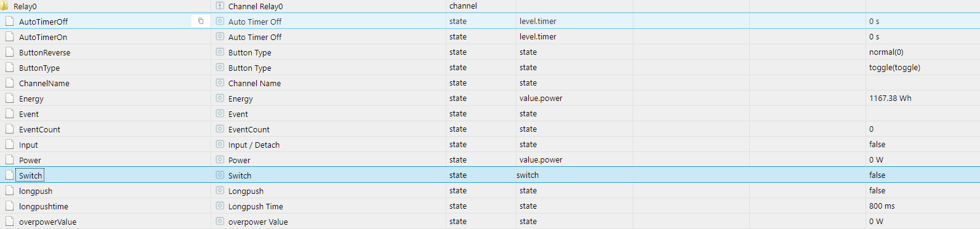Click the Event tree item
980x229 pixels.
pyautogui.click(x=29, y=114)
